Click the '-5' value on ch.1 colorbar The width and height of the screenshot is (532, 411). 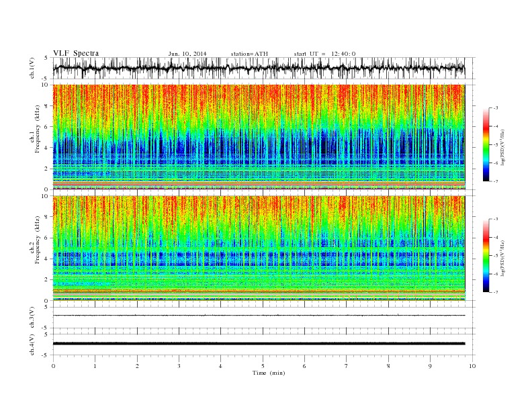(x=495, y=145)
